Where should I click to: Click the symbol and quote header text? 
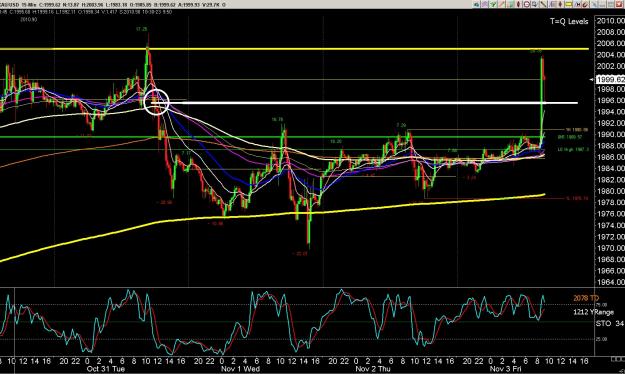(112, 5)
